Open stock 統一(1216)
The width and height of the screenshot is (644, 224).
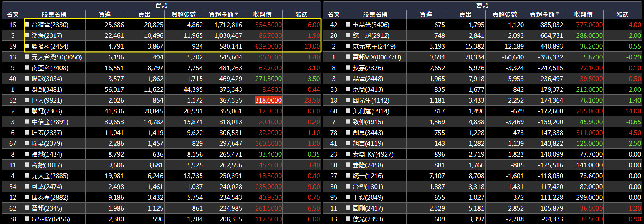coord(368,176)
